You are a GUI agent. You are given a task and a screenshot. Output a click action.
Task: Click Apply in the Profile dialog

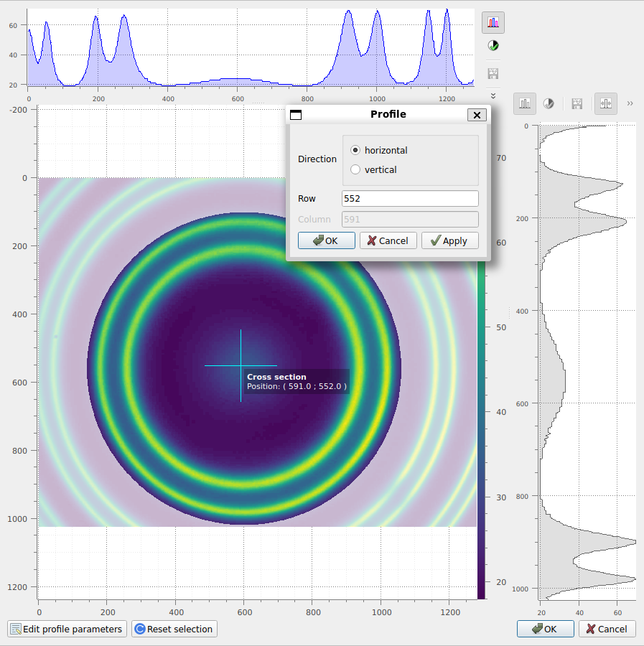coord(450,240)
